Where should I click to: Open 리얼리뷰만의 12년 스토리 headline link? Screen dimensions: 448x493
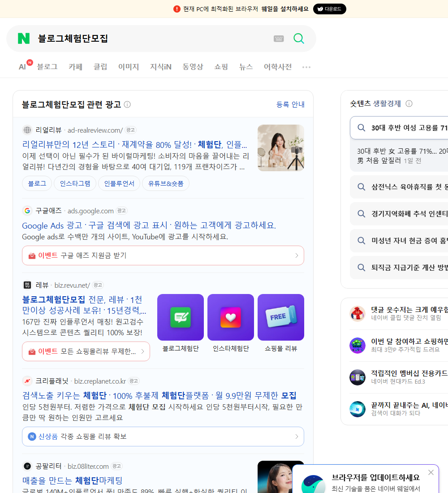(134, 144)
